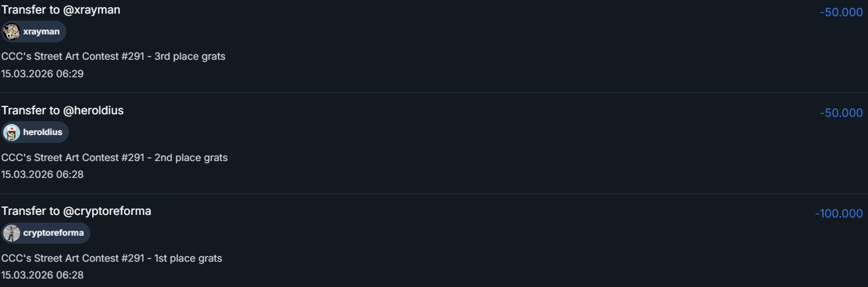Open the xrayman username chip label
This screenshot has height=287, width=868.
[x=41, y=32]
